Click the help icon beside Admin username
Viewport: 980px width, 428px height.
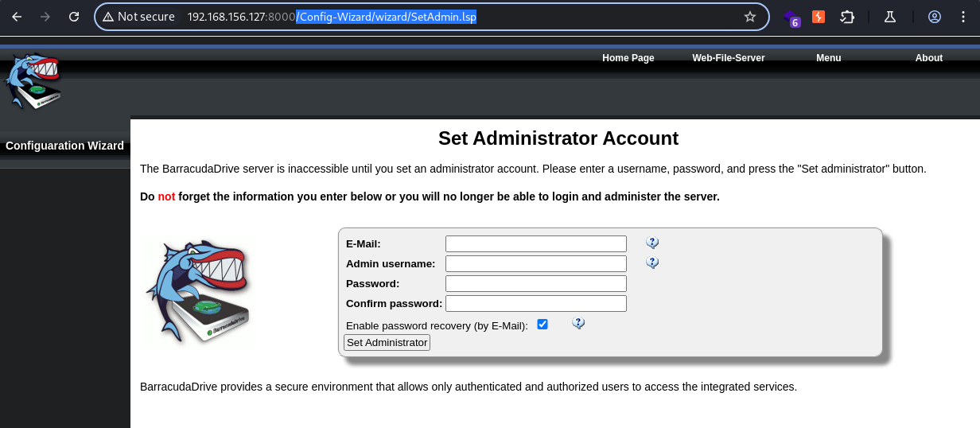(x=652, y=263)
